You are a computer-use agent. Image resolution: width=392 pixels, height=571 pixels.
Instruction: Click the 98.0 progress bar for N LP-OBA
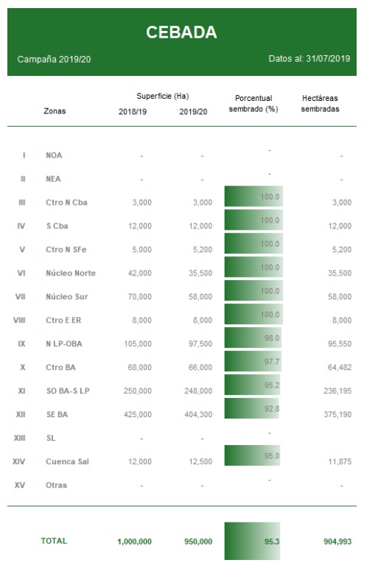(253, 337)
